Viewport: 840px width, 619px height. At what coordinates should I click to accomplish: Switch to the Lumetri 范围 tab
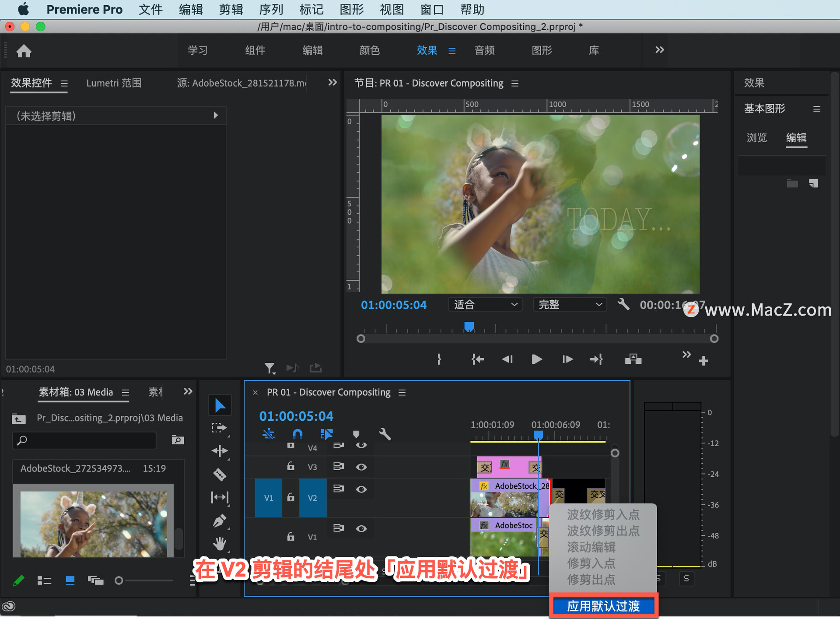(x=114, y=83)
